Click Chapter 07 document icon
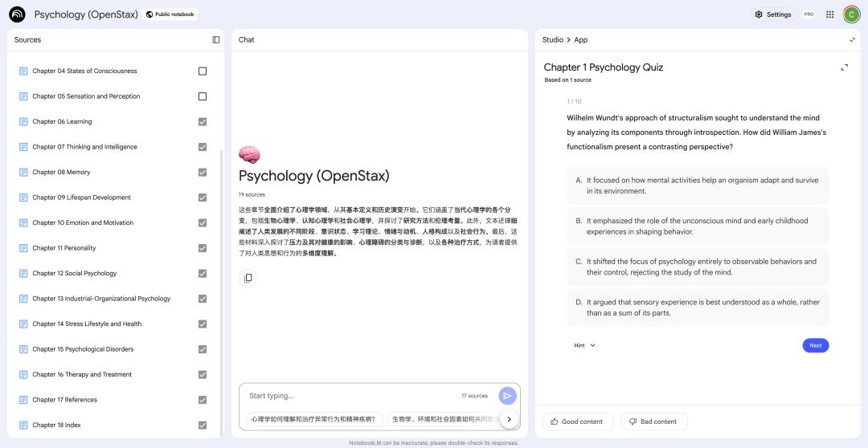Viewport: 868px width, 448px height. click(x=23, y=147)
